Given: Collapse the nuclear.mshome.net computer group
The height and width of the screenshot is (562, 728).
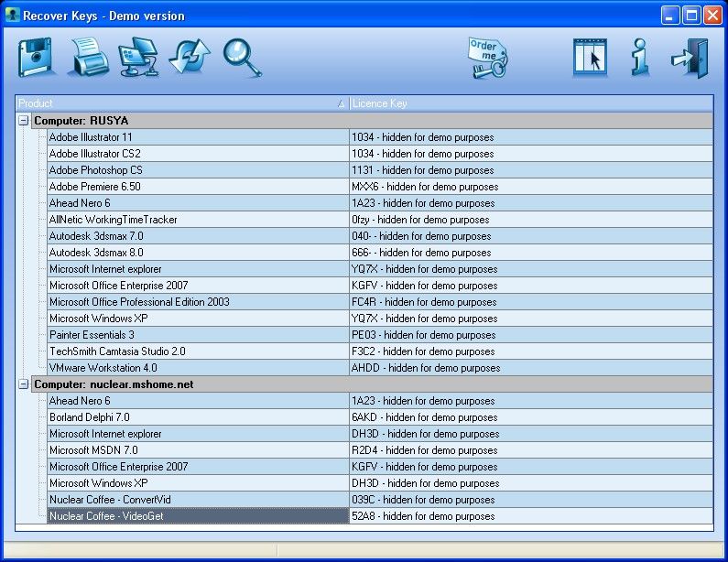Looking at the screenshot, I should [x=24, y=384].
